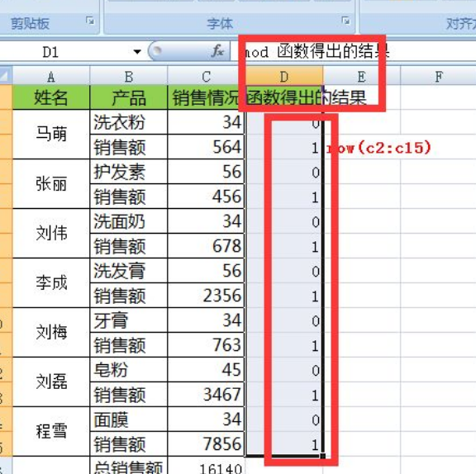Expand the name box dropdown arrow

[x=137, y=51]
